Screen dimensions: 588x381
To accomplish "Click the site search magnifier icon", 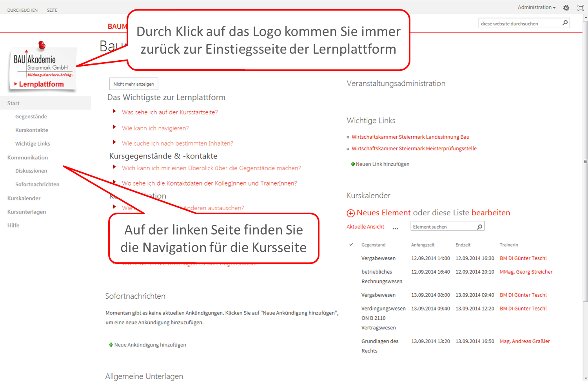I will (x=565, y=23).
